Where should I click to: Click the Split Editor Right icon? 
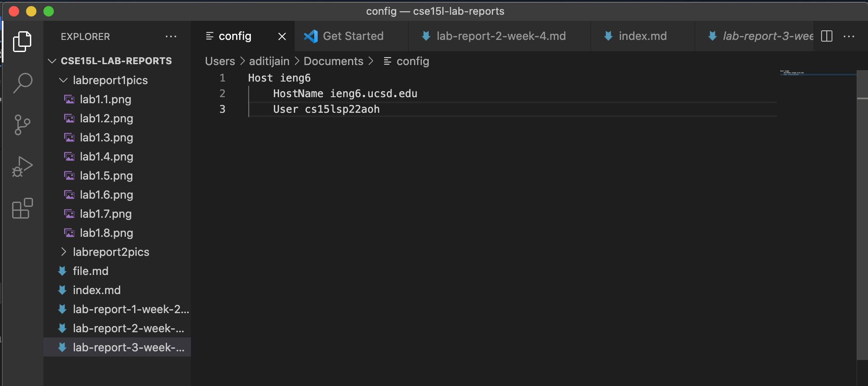pyautogui.click(x=827, y=36)
